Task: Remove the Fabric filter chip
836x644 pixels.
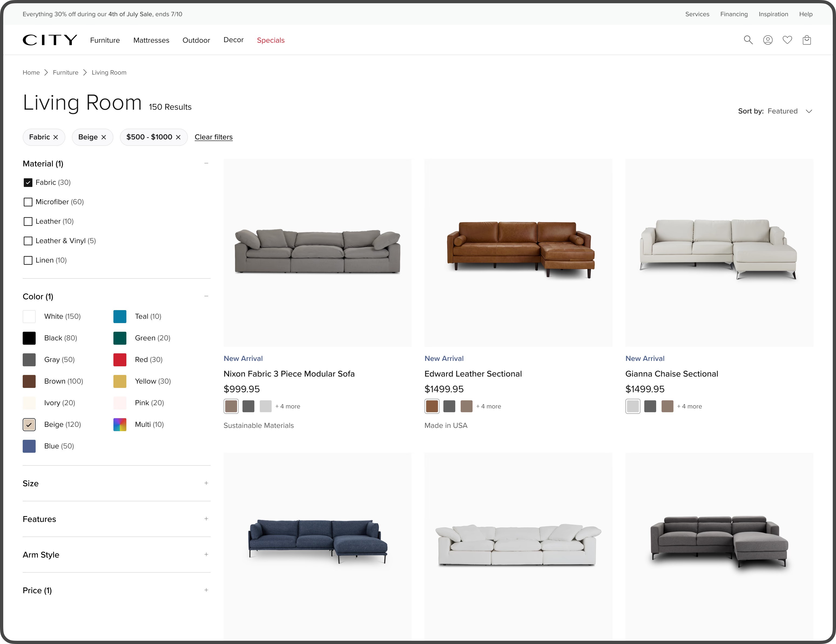Action: pos(56,137)
